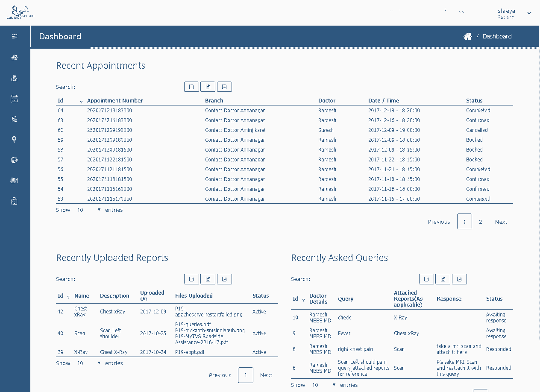Open Recent Appointments show entries dropdown
The width and height of the screenshot is (540, 392).
(89, 210)
